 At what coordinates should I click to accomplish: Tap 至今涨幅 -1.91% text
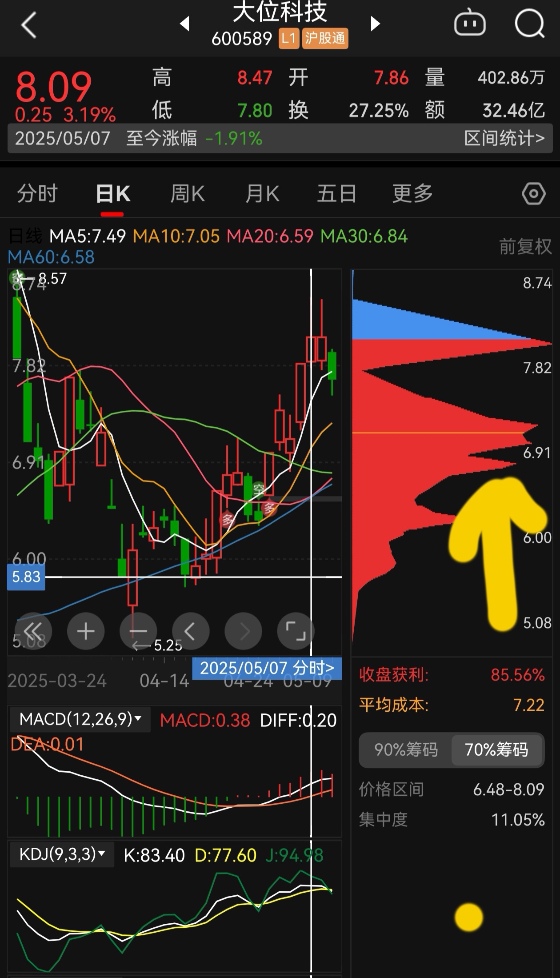pos(194,138)
